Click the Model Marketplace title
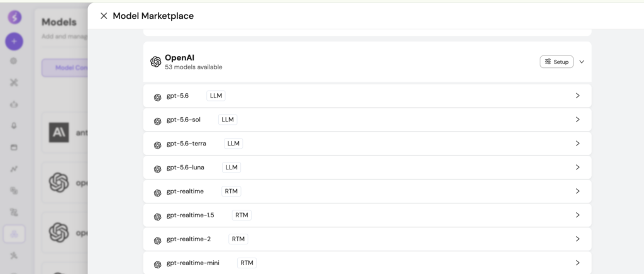The width and height of the screenshot is (644, 274). (153, 16)
